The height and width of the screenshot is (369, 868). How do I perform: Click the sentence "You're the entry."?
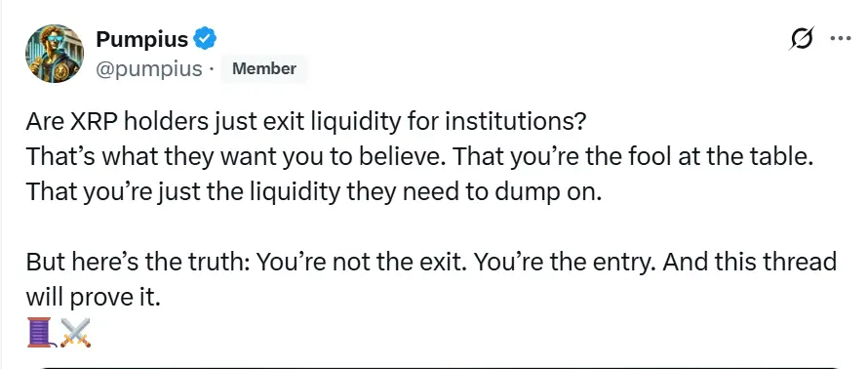point(565,262)
